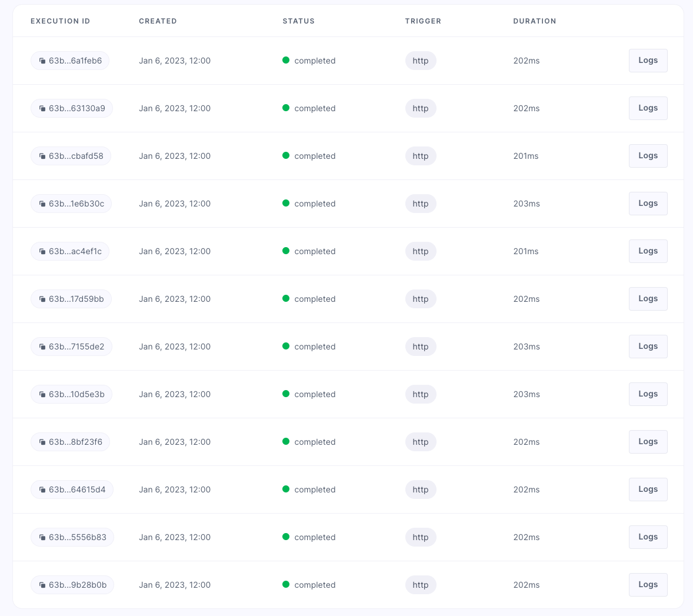Click the created date of 63b...10d5e3b

point(175,395)
